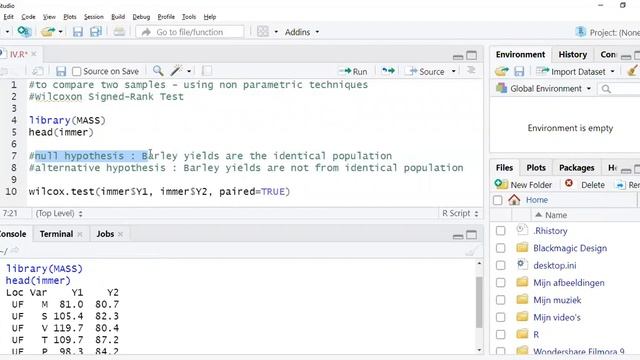This screenshot has height=360, width=640.
Task: Open workspace panes dropdown arrow
Action: 276,32
